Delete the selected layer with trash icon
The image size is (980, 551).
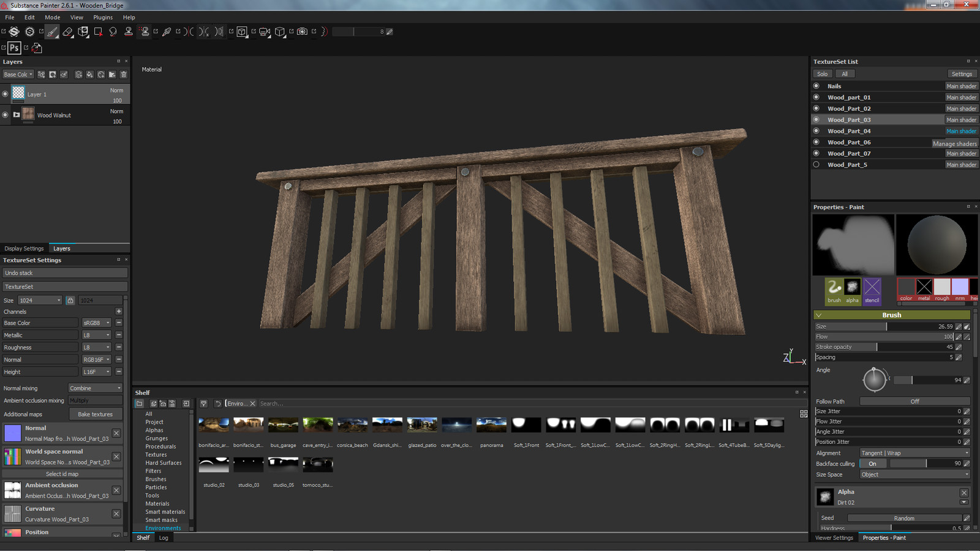124,75
